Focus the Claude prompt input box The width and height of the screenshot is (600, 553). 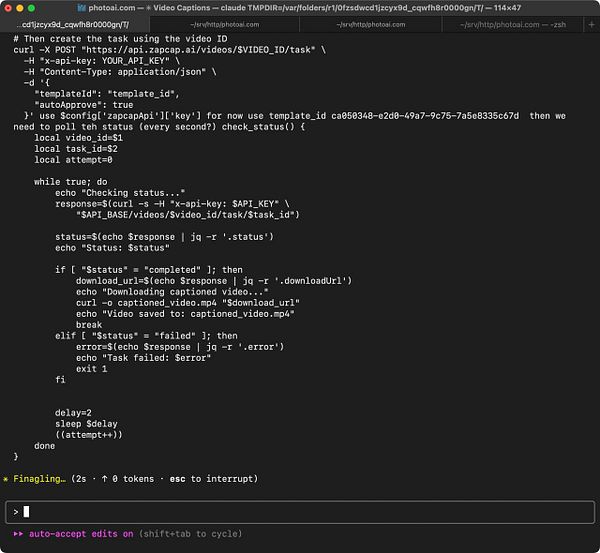point(300,512)
